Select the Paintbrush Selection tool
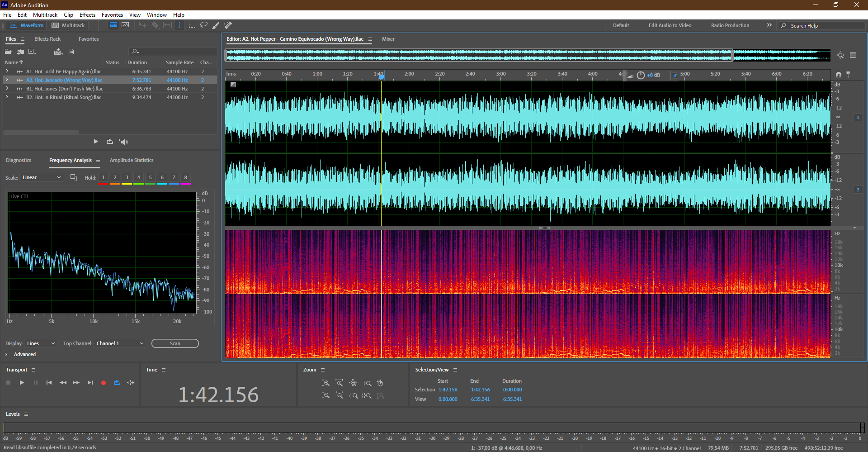Image resolution: width=868 pixels, height=452 pixels. [216, 25]
